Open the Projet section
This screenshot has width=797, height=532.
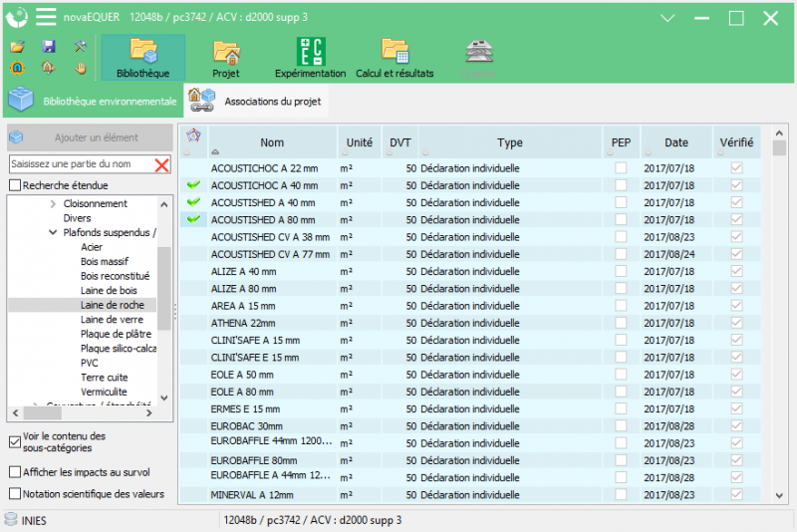[x=226, y=58]
